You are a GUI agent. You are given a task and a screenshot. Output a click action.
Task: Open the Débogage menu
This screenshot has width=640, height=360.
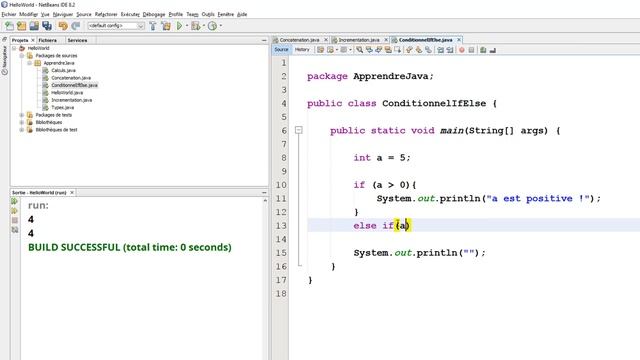154,14
